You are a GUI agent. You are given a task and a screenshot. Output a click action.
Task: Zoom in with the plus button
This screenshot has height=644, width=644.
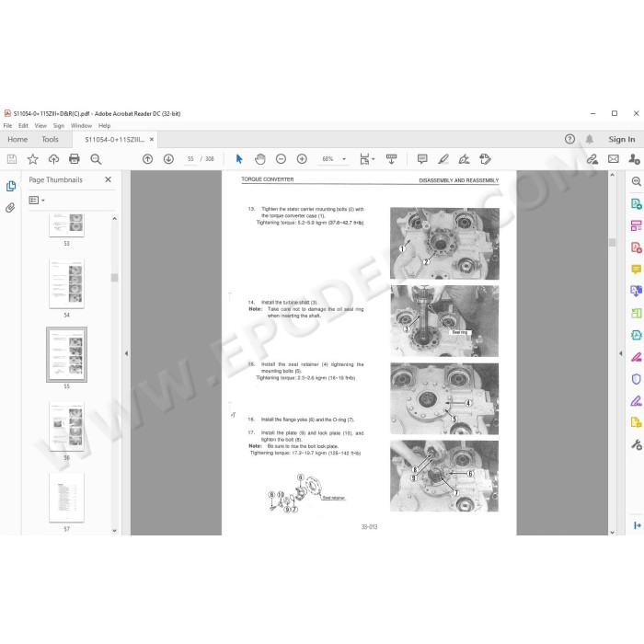point(302,159)
